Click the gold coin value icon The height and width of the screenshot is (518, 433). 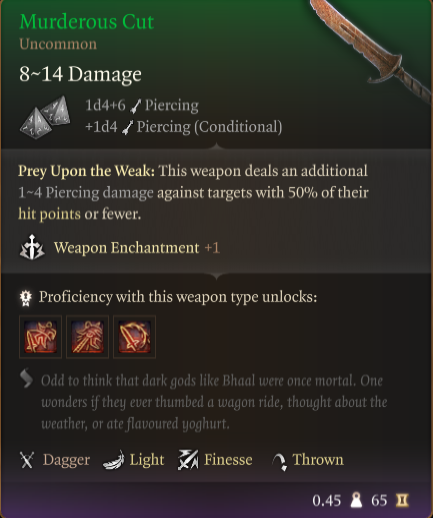point(402,500)
